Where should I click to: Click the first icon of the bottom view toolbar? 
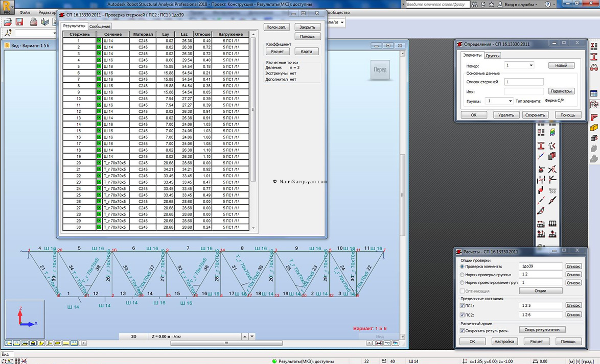tap(8, 343)
